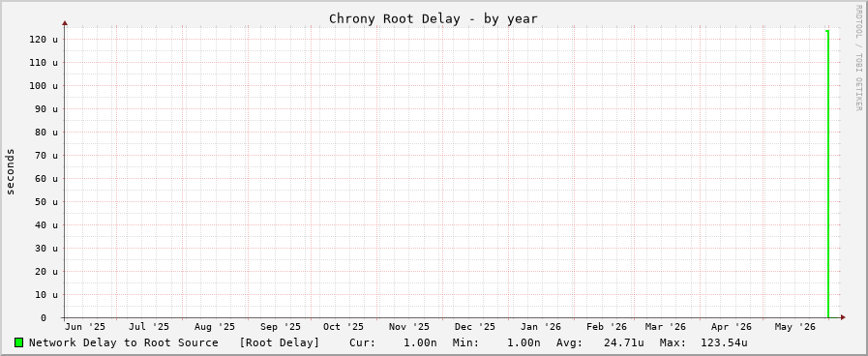
Task: Click the '40 u' y-axis tick label
Action: point(45,225)
